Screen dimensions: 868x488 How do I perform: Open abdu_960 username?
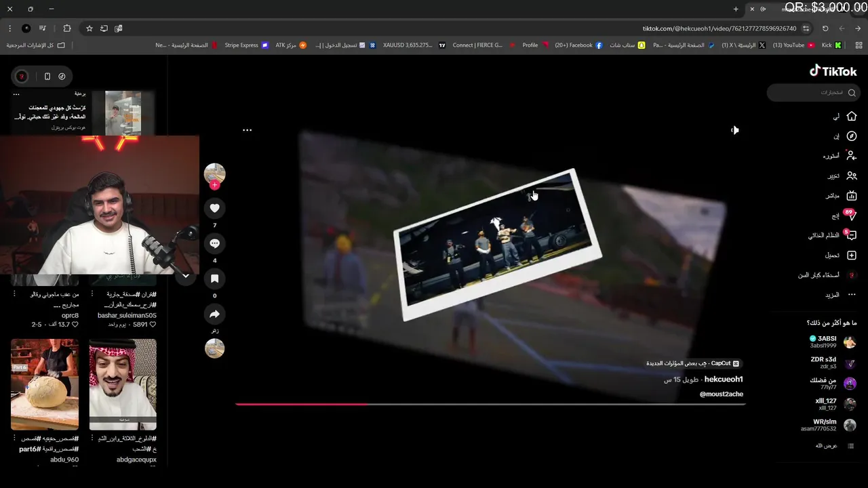[x=64, y=460]
